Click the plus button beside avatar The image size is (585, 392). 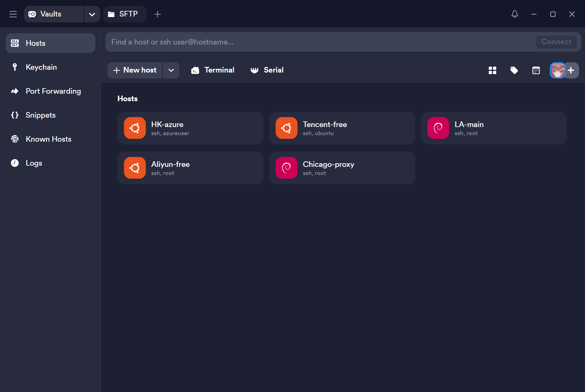571,70
